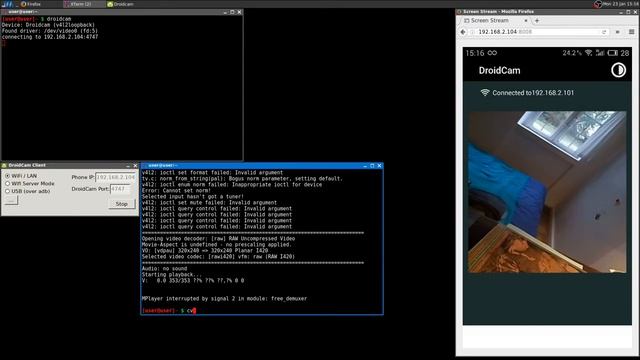
Task: Close the top-left droidcam terminal
Action: tap(239, 12)
